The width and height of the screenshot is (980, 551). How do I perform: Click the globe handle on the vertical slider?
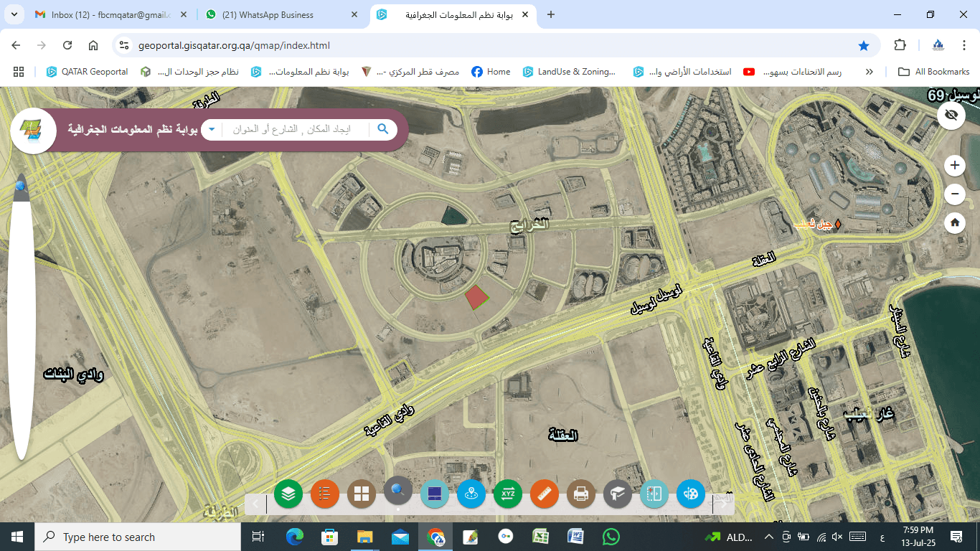(21, 187)
